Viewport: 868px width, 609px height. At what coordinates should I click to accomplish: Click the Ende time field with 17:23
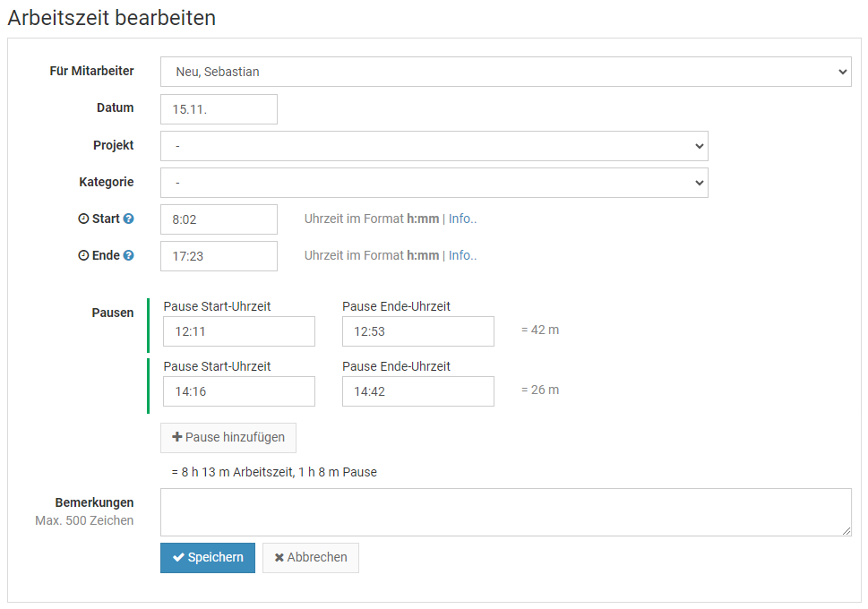pyautogui.click(x=219, y=256)
